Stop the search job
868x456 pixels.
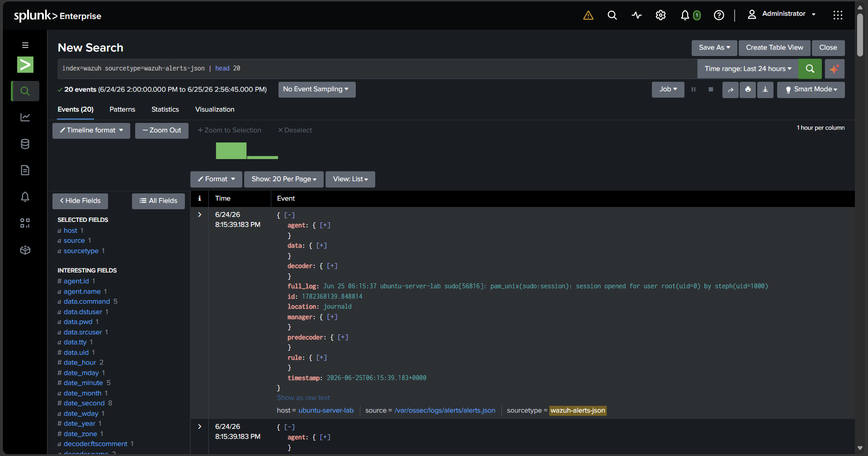[x=711, y=89]
